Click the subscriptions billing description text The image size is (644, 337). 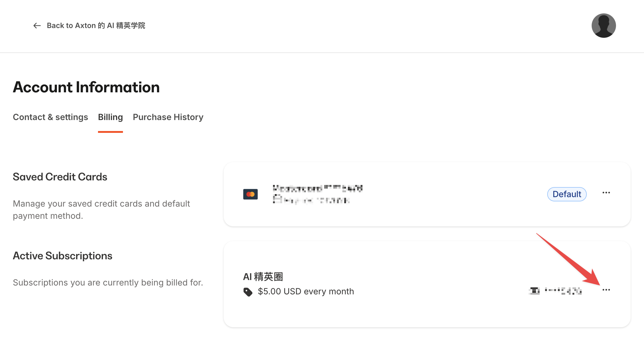[x=108, y=283]
